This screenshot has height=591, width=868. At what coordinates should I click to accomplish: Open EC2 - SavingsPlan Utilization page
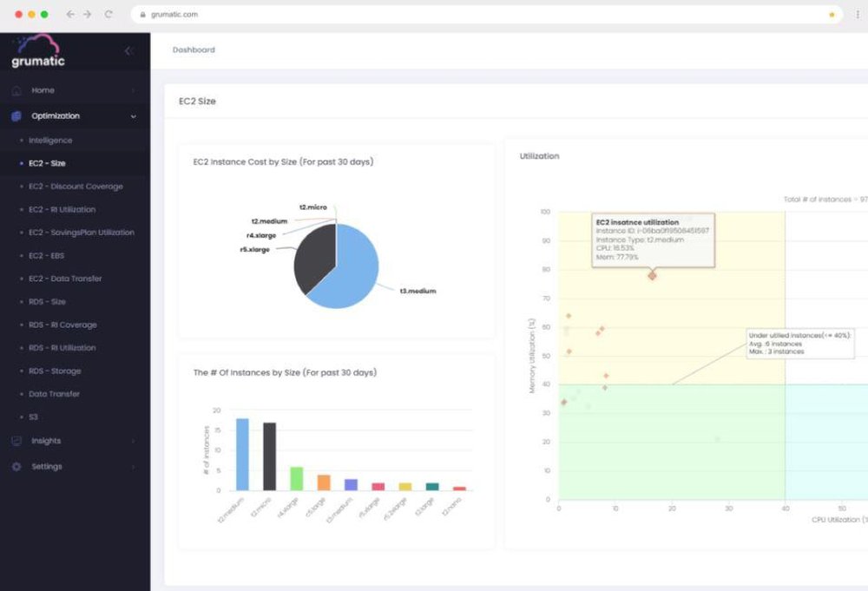[82, 233]
